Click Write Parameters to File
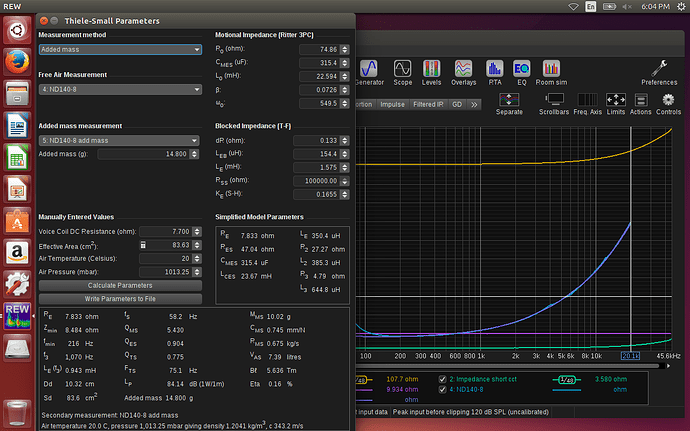 click(120, 298)
